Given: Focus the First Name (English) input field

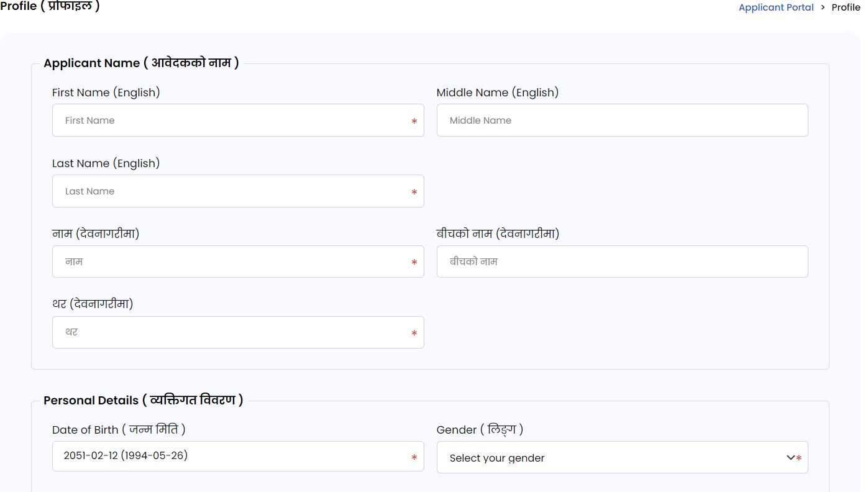Looking at the screenshot, I should [230, 121].
